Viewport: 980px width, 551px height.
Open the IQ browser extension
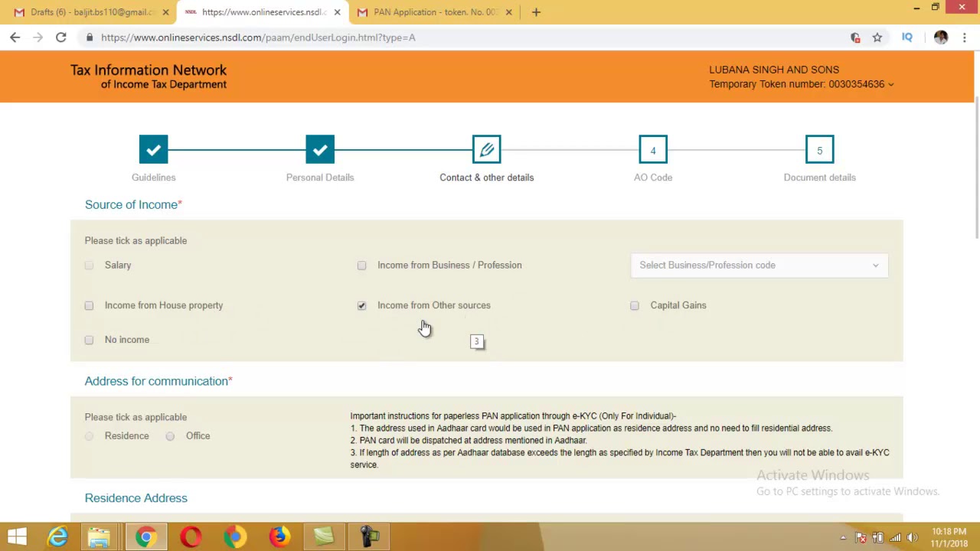(907, 37)
